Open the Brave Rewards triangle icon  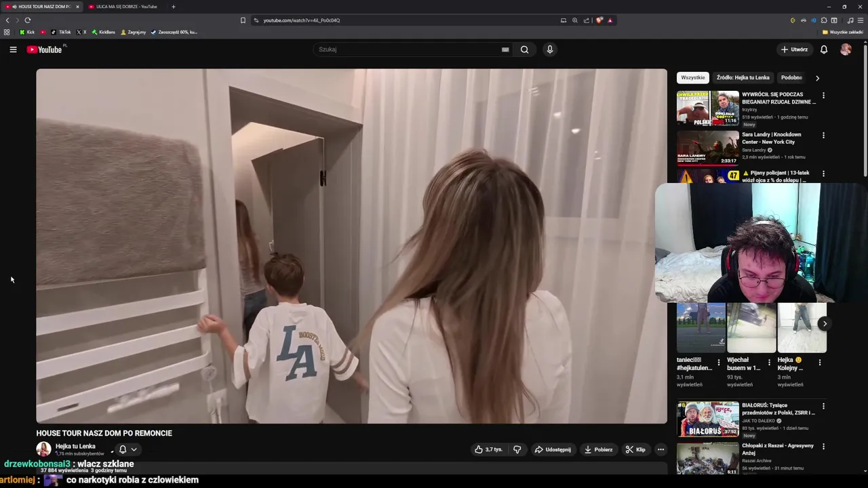point(610,20)
